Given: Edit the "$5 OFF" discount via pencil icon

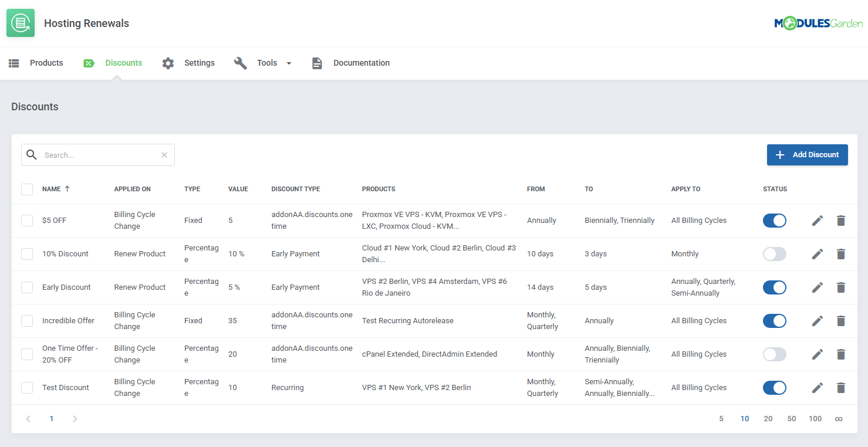Looking at the screenshot, I should (x=818, y=221).
